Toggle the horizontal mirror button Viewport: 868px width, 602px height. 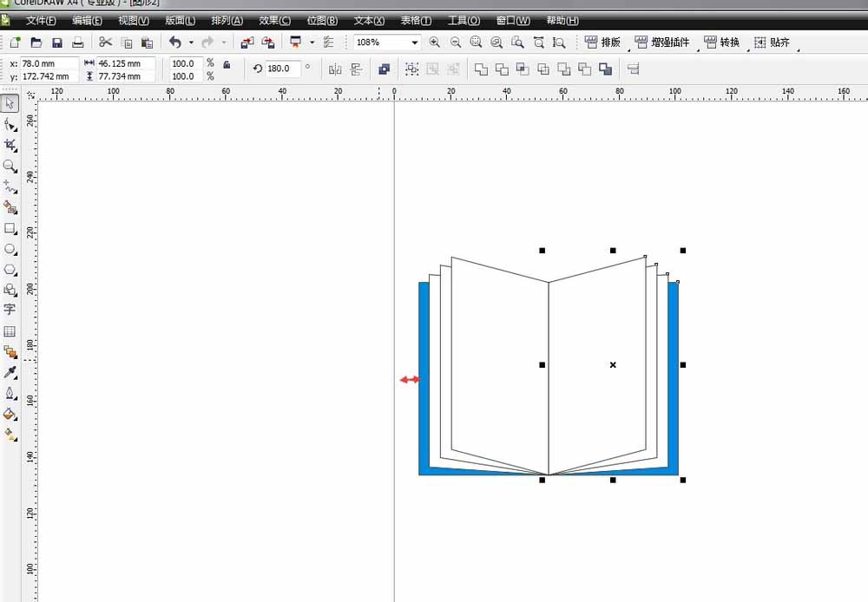(x=335, y=69)
